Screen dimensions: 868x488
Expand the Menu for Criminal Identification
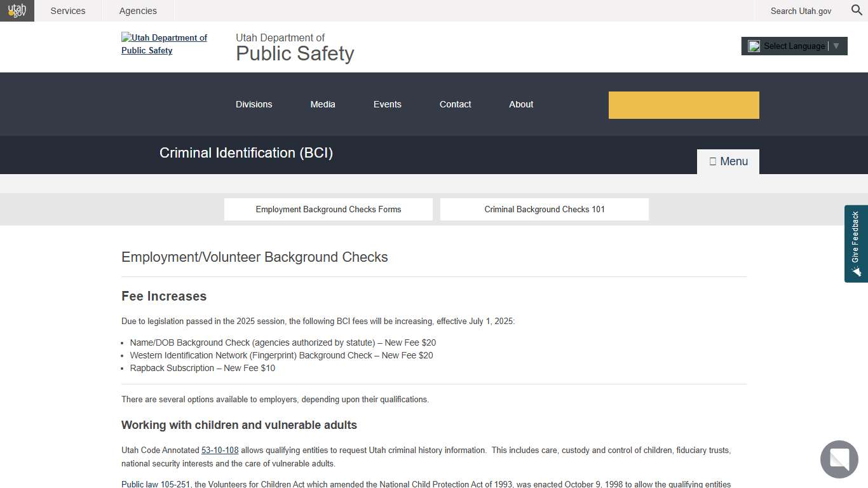[728, 161]
